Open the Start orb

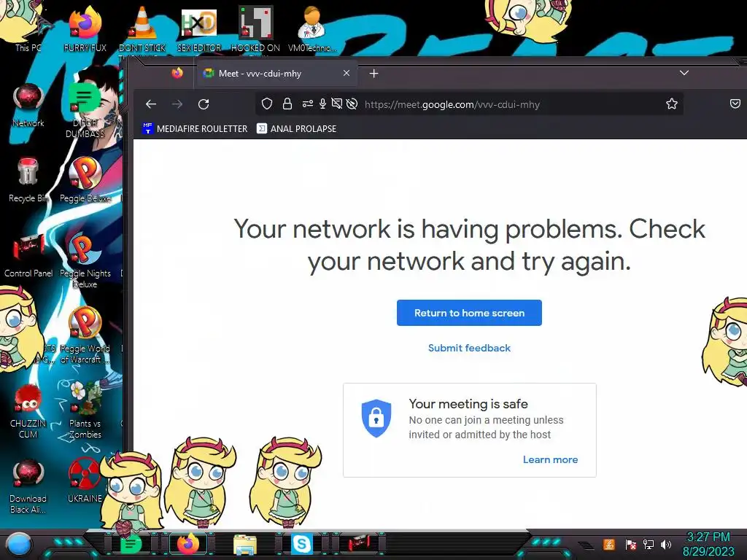tap(19, 544)
